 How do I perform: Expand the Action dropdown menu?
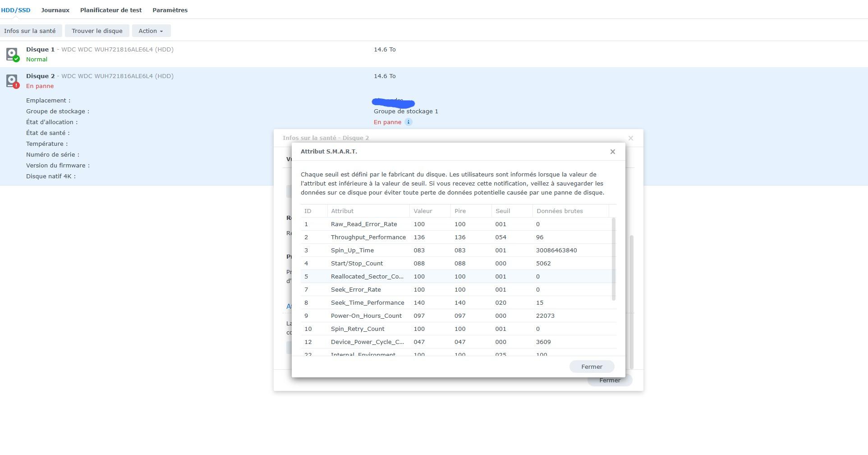click(151, 31)
